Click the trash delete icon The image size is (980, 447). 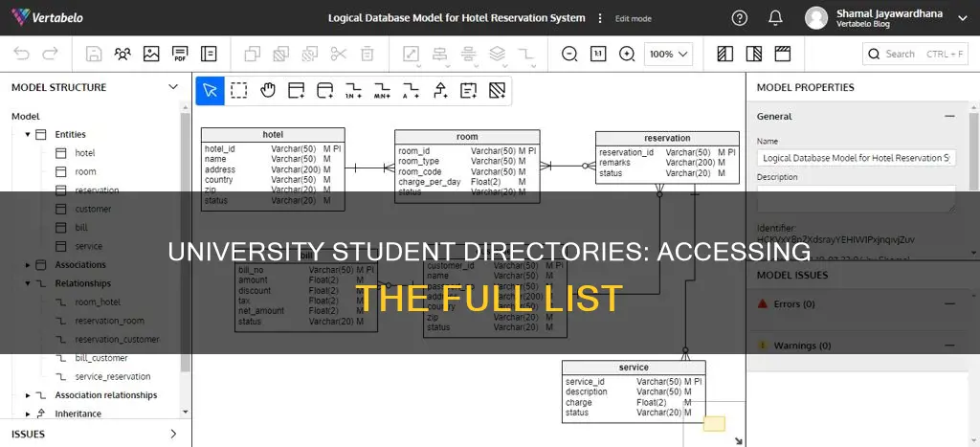(367, 54)
